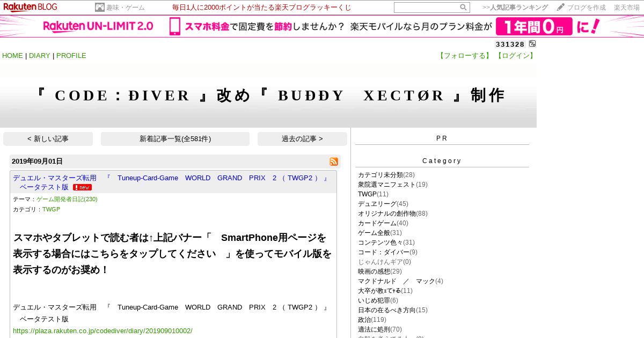Viewport: 644px width, 338px height.
Task: Open category カードゲーム
Action: point(377,223)
